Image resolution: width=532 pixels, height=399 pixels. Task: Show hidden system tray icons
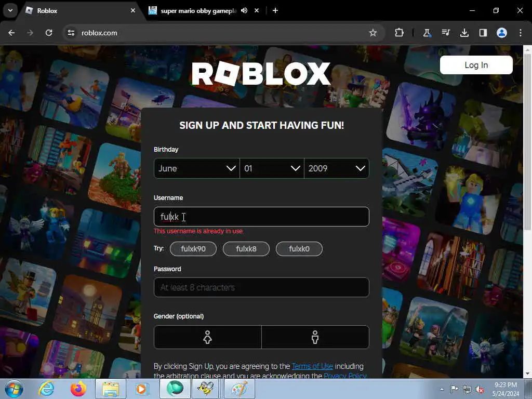tap(442, 389)
